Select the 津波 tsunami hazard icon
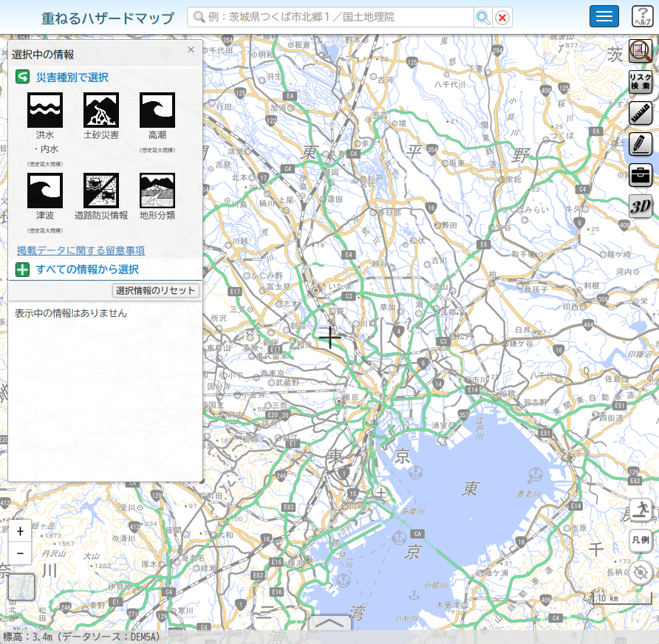 coord(45,191)
